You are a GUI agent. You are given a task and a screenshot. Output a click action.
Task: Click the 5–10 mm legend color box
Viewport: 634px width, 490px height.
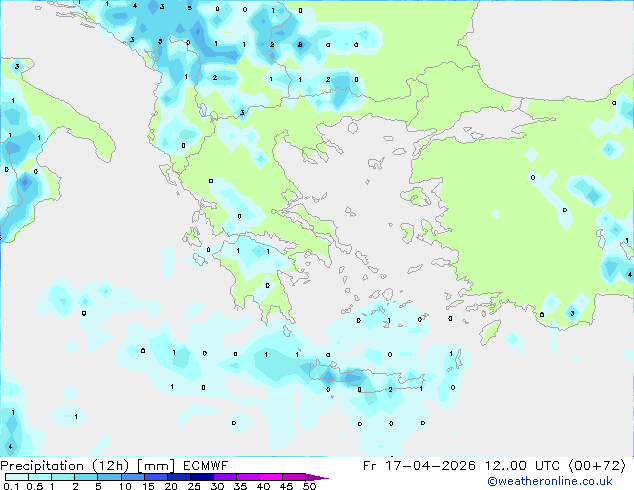(x=109, y=477)
